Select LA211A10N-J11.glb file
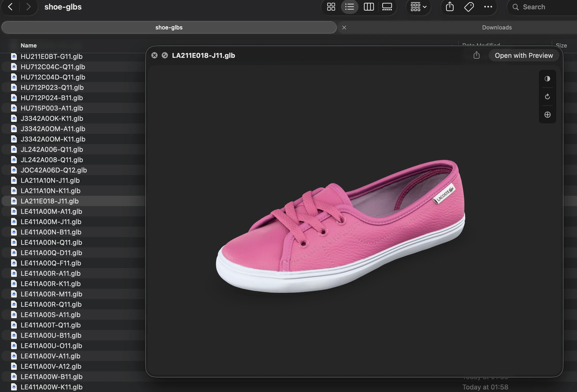 point(50,180)
